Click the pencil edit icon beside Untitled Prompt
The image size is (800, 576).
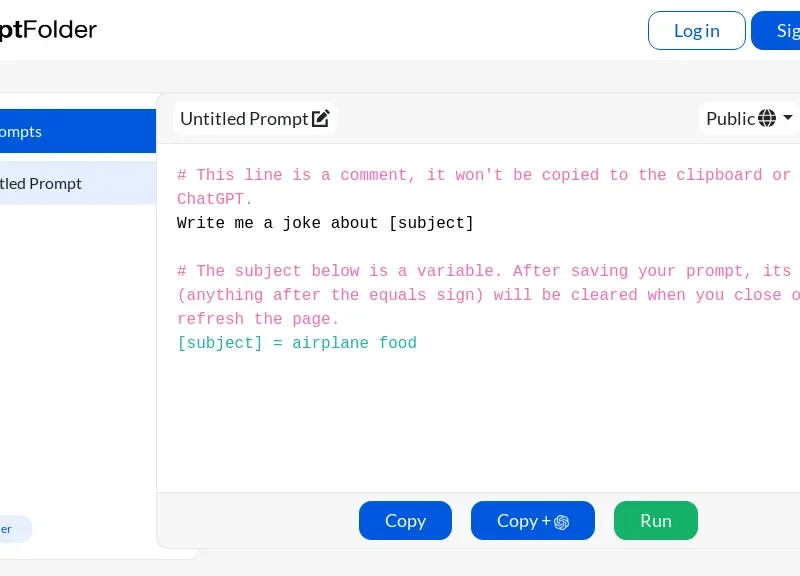(x=321, y=118)
